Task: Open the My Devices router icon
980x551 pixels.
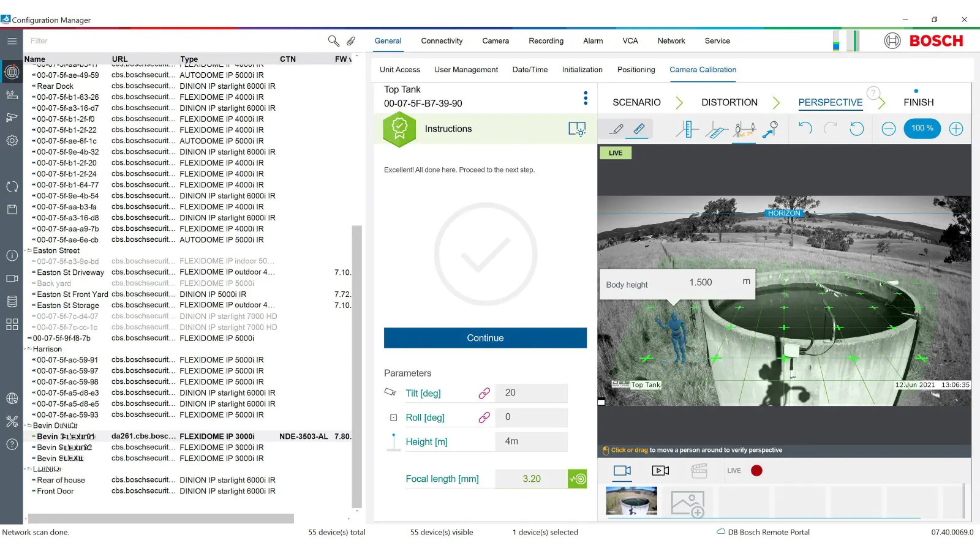Action: pyautogui.click(x=12, y=95)
